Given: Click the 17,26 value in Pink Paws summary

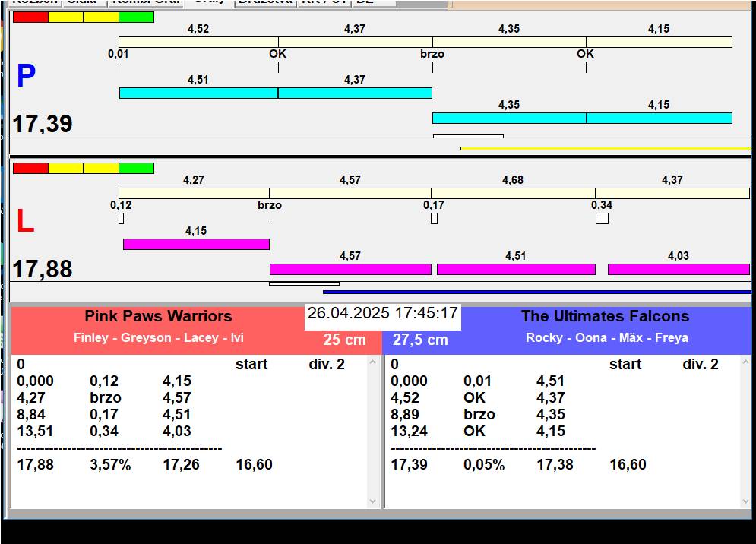Looking at the screenshot, I should [181, 464].
